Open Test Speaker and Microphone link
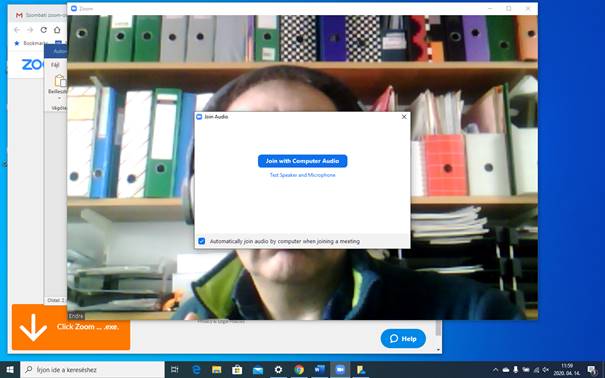Screen dimensions: 605x378 302,175
